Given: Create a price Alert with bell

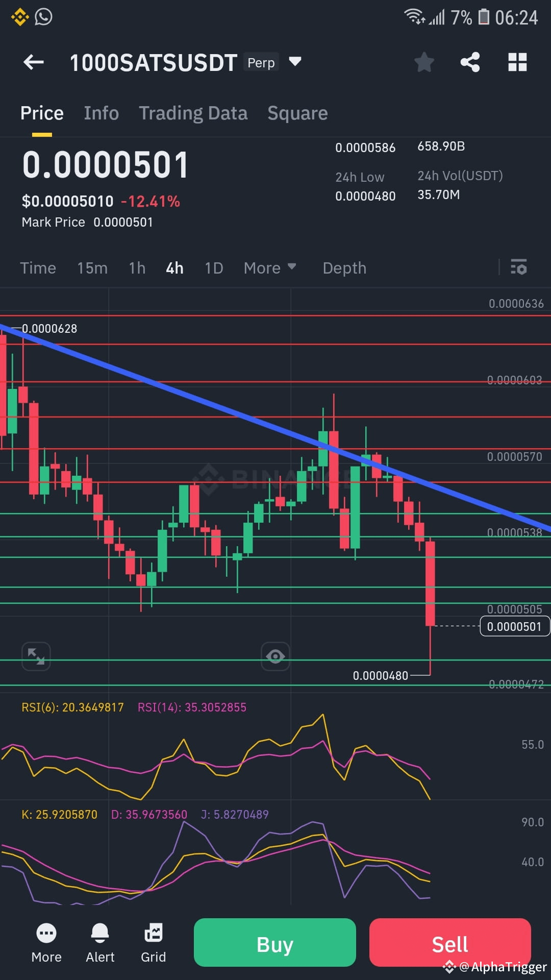Looking at the screenshot, I should [100, 943].
